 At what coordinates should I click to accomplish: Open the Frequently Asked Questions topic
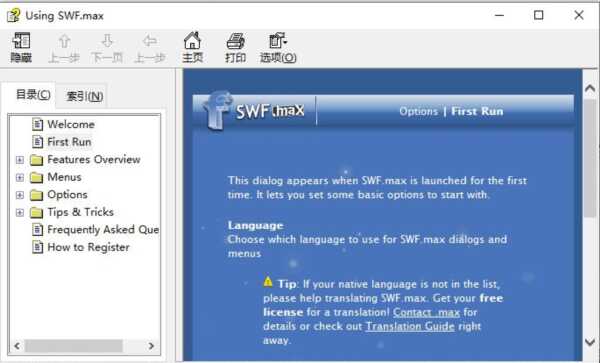(x=103, y=230)
